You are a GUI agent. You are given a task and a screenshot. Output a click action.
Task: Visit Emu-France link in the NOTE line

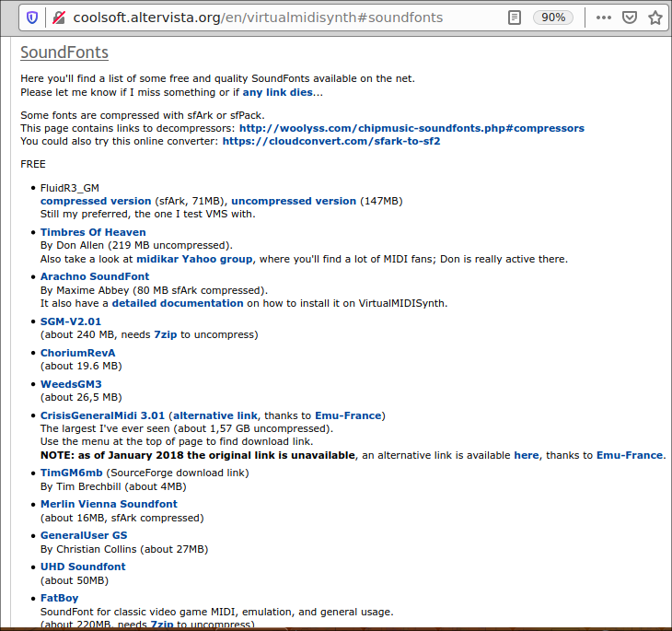click(630, 455)
